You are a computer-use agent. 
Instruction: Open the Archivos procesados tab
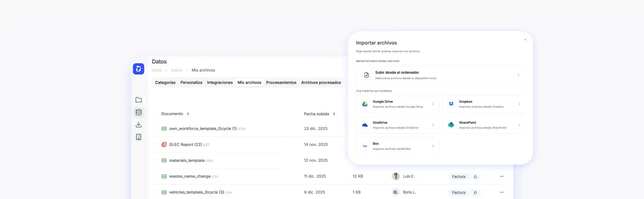point(321,83)
